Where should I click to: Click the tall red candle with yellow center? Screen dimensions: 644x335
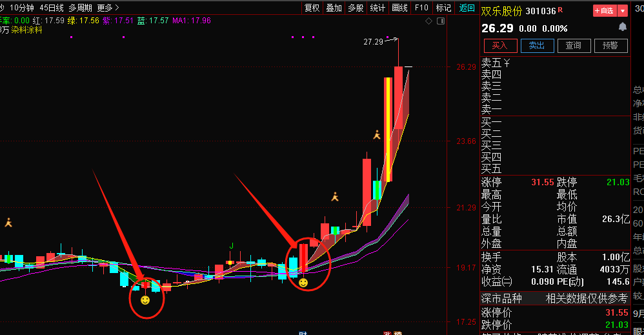pyautogui.click(x=388, y=130)
